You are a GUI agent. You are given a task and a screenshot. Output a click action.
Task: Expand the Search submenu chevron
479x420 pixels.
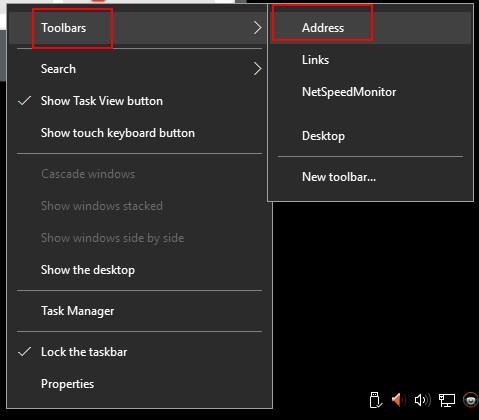click(257, 69)
